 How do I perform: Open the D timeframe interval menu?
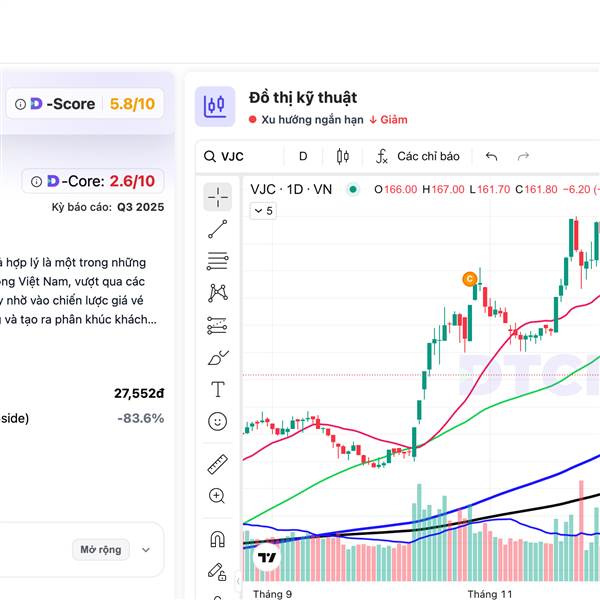[303, 156]
